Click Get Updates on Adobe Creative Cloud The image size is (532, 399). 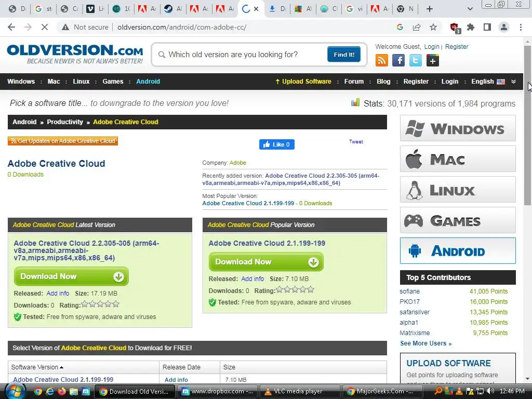pos(63,141)
